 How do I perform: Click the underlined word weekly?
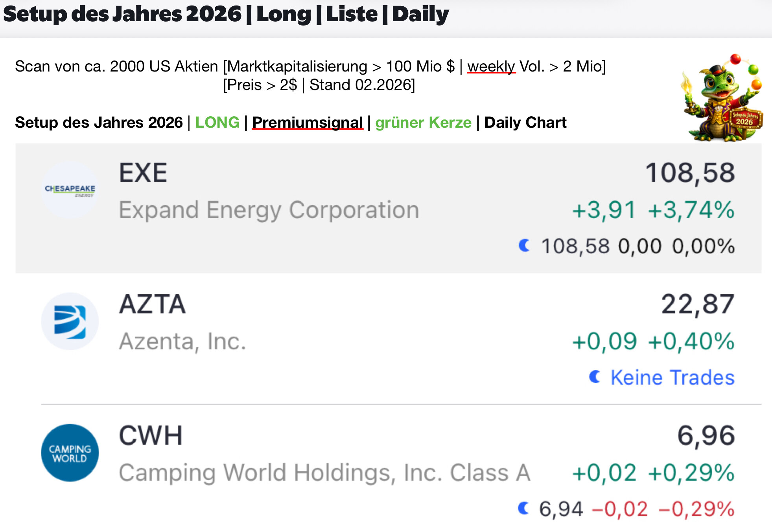[x=491, y=66]
